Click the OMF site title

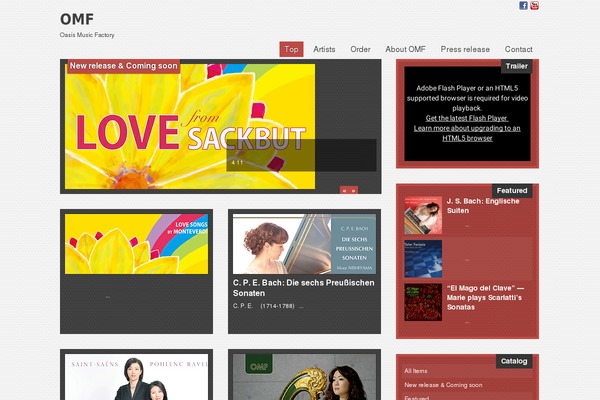pos(77,19)
